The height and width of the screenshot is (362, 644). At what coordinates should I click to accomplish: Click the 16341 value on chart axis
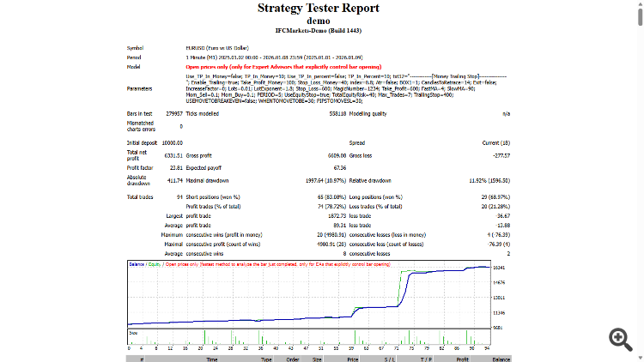pyautogui.click(x=499, y=268)
